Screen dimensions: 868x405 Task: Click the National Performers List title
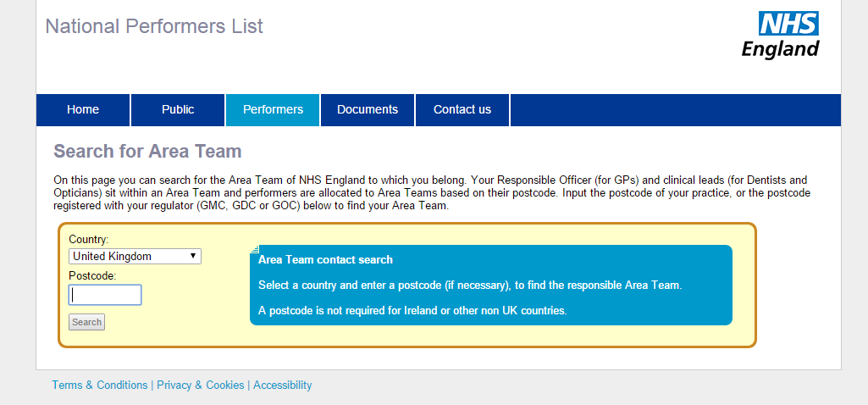tap(154, 26)
